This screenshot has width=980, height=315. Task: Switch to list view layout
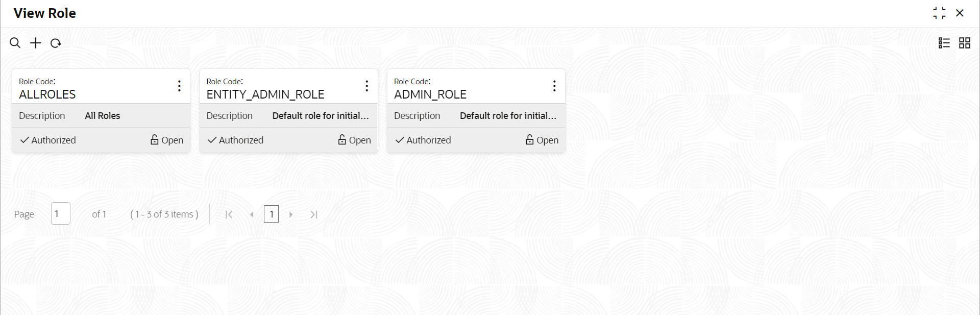point(944,43)
